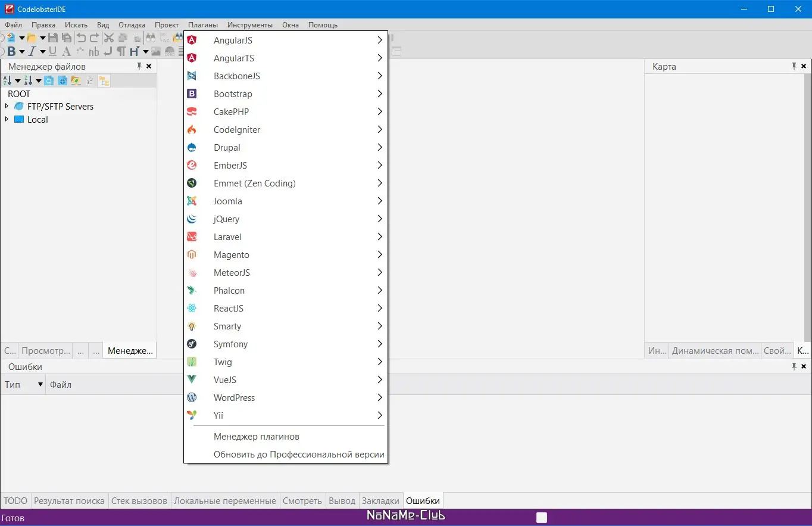Click the Save All double-floppy icon
The image size is (812, 526).
click(x=67, y=38)
